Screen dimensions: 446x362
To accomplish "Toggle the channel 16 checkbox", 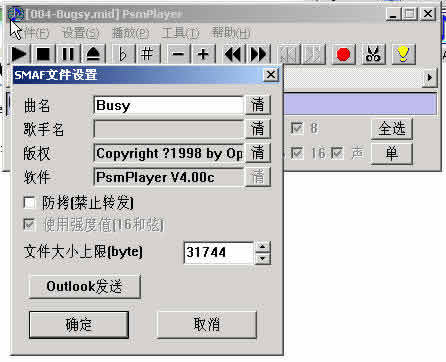I will (296, 153).
